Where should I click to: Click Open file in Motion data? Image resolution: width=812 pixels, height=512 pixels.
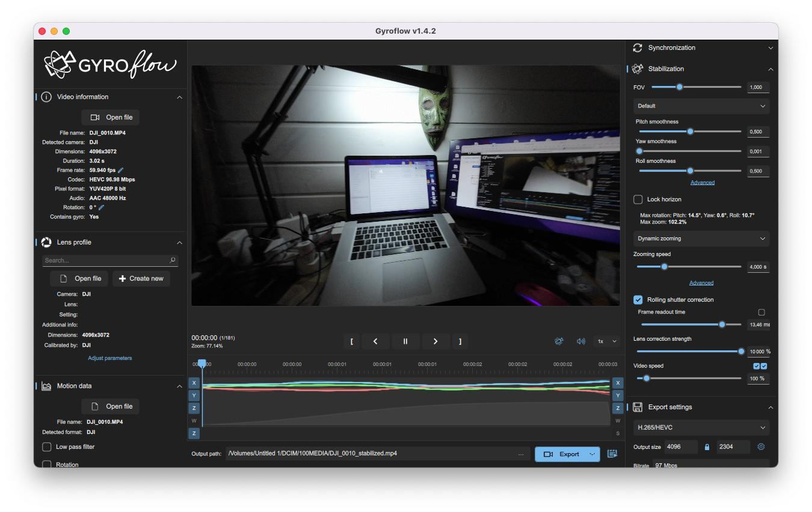pyautogui.click(x=111, y=406)
